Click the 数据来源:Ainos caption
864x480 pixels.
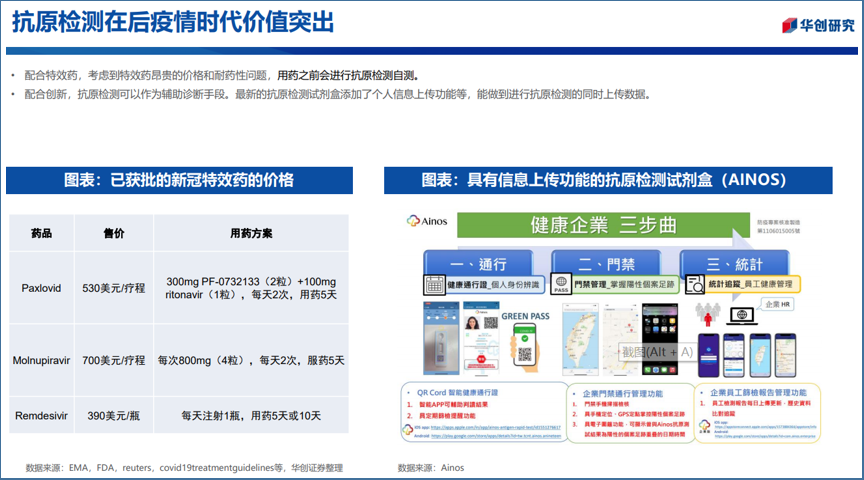point(431,468)
